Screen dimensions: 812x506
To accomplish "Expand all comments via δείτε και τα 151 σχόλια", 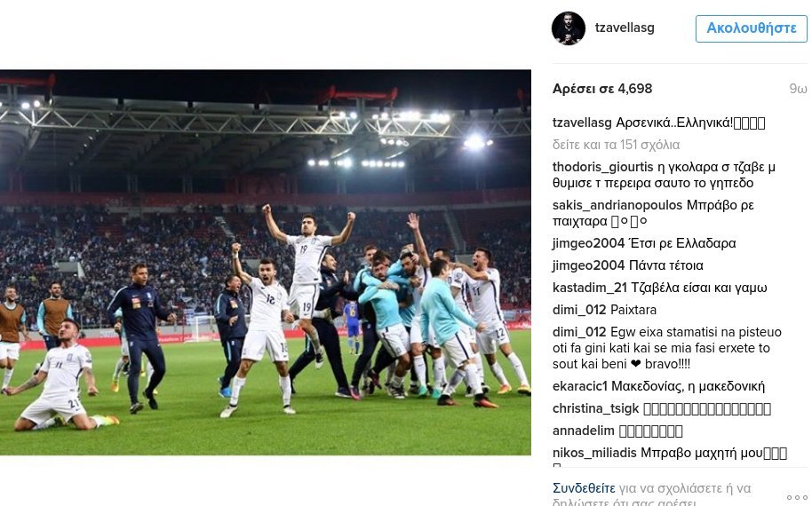I will [x=616, y=145].
